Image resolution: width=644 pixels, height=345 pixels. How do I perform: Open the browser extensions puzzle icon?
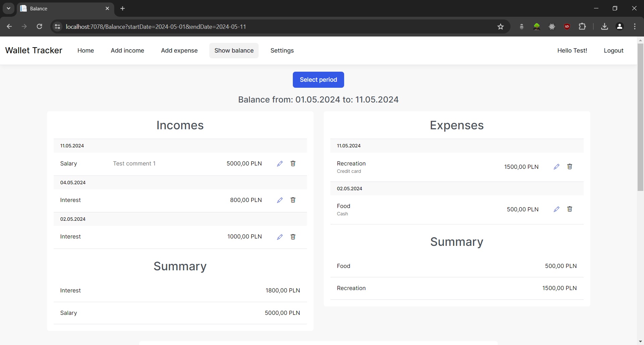(582, 26)
